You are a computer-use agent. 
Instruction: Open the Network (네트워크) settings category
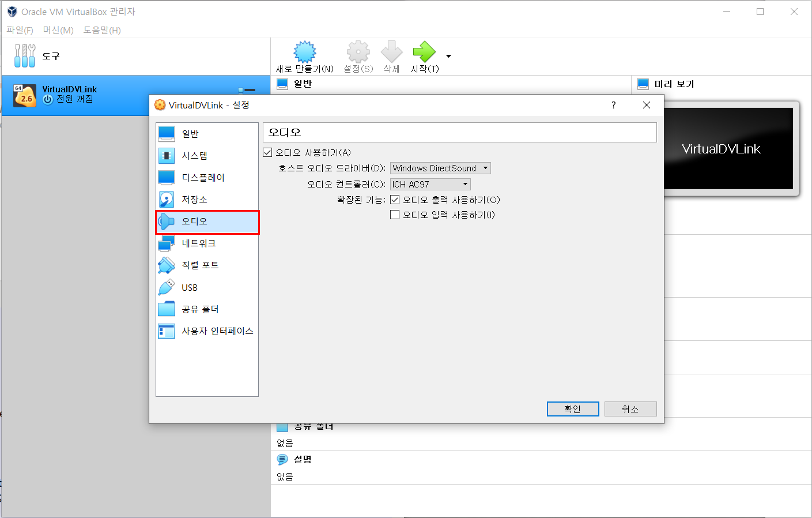(x=207, y=243)
